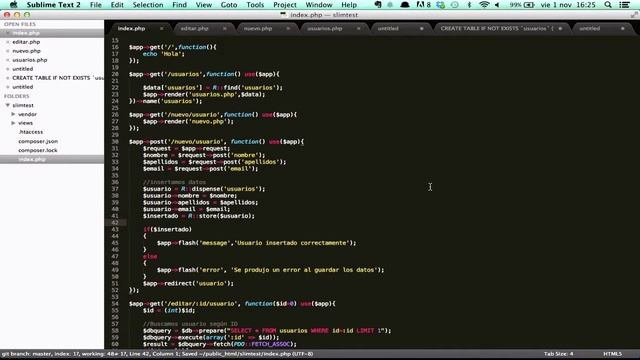Screen dimensions: 640x360
Task: Click the Bluetooth menu bar icon
Action: [469, 5]
